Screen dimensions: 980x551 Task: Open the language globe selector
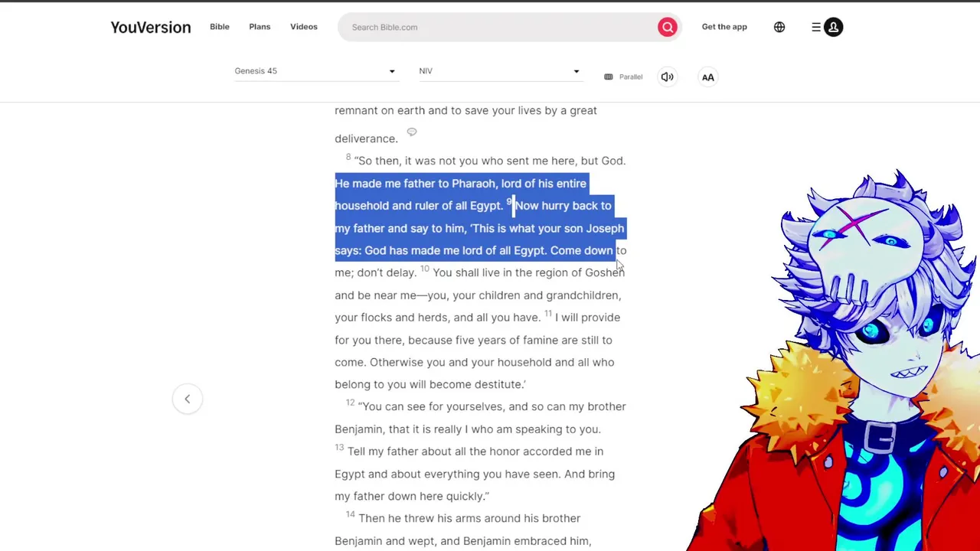click(779, 28)
